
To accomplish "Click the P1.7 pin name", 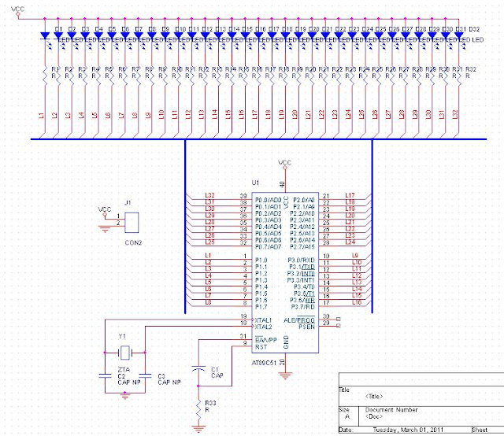I will coord(261,307).
